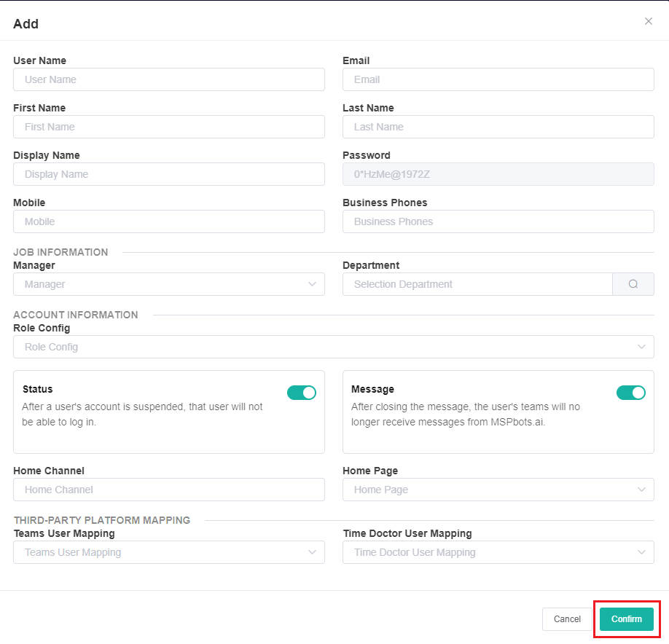This screenshot has height=644, width=669.
Task: Focus the Display Name field
Action: pyautogui.click(x=169, y=174)
